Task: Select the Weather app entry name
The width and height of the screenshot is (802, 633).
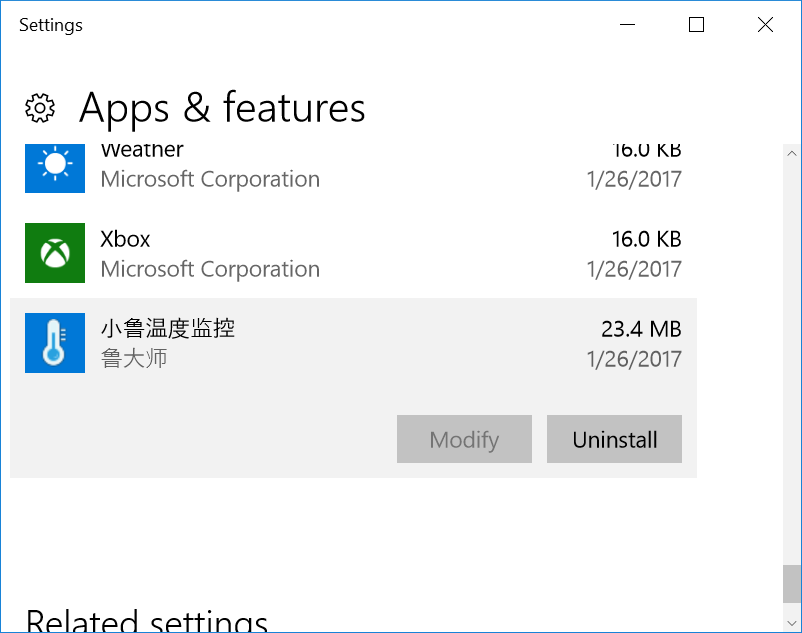Action: pos(142,150)
